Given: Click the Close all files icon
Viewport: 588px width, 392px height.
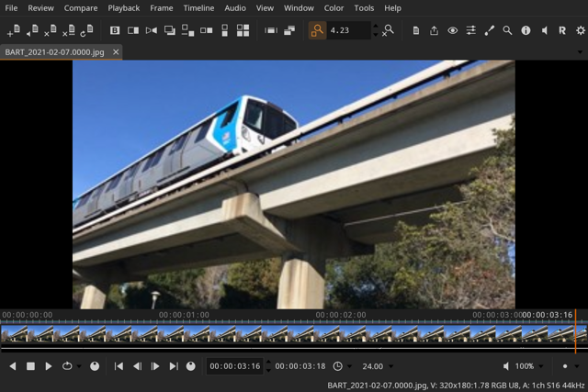Looking at the screenshot, I should (x=68, y=30).
